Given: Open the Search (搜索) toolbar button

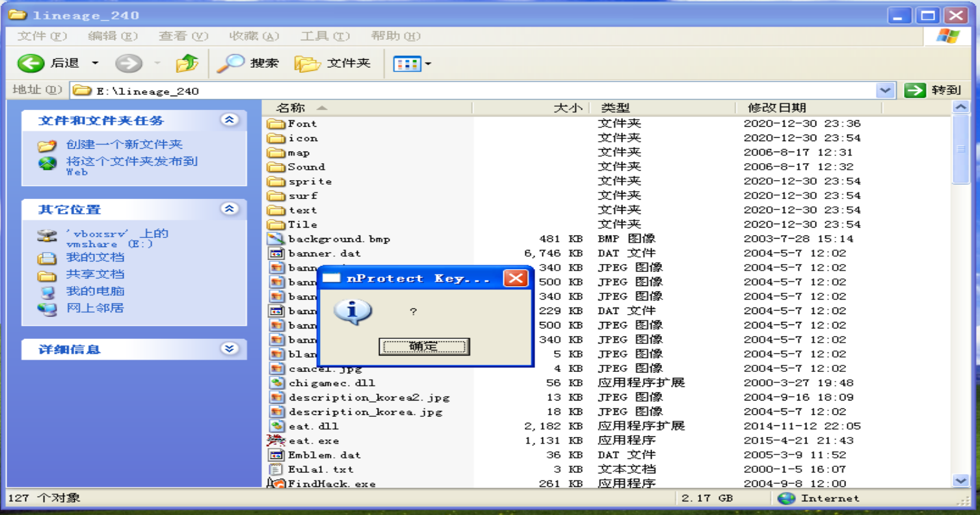Looking at the screenshot, I should (x=248, y=63).
